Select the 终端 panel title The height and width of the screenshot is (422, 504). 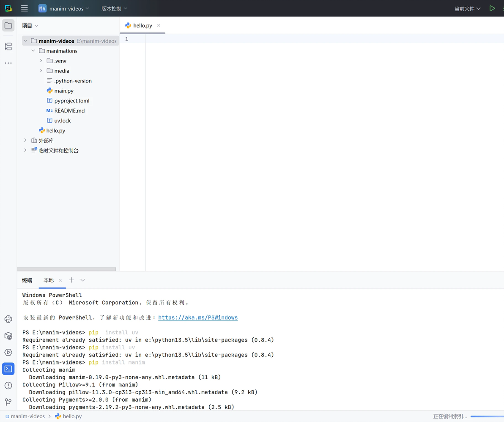click(x=27, y=280)
